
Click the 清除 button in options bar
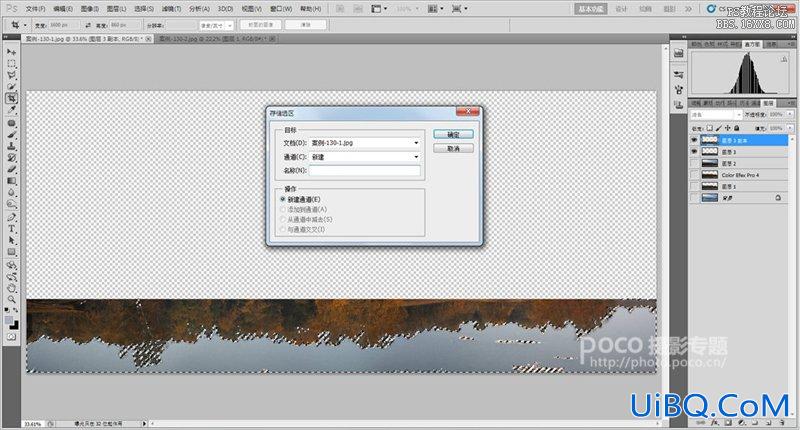pos(305,24)
